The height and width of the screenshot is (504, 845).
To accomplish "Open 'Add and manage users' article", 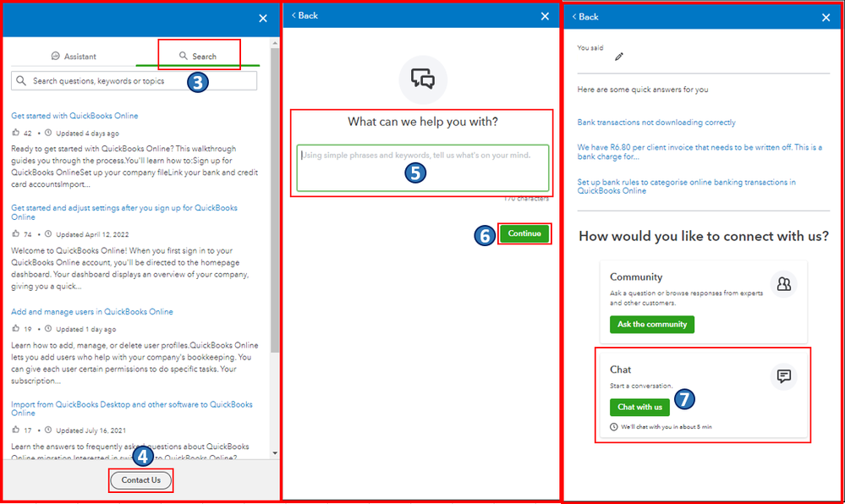I will click(x=92, y=311).
